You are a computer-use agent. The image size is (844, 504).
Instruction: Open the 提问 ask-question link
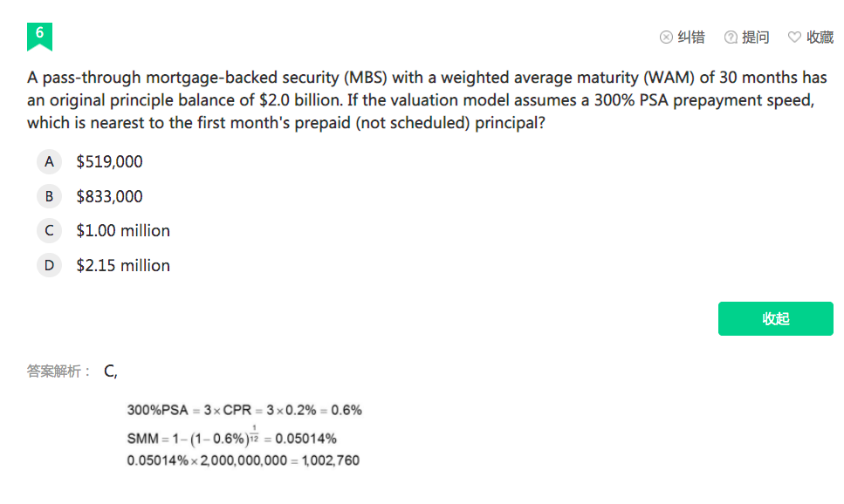[756, 37]
